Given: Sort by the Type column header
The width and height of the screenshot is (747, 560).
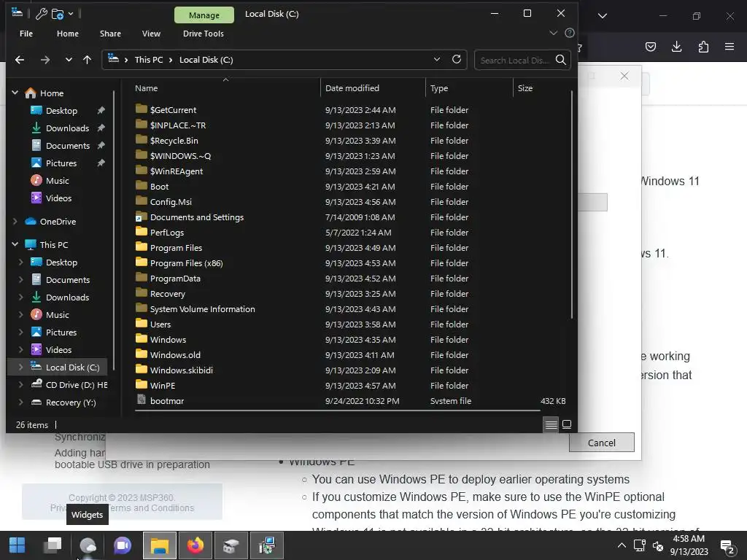Looking at the screenshot, I should (x=438, y=88).
